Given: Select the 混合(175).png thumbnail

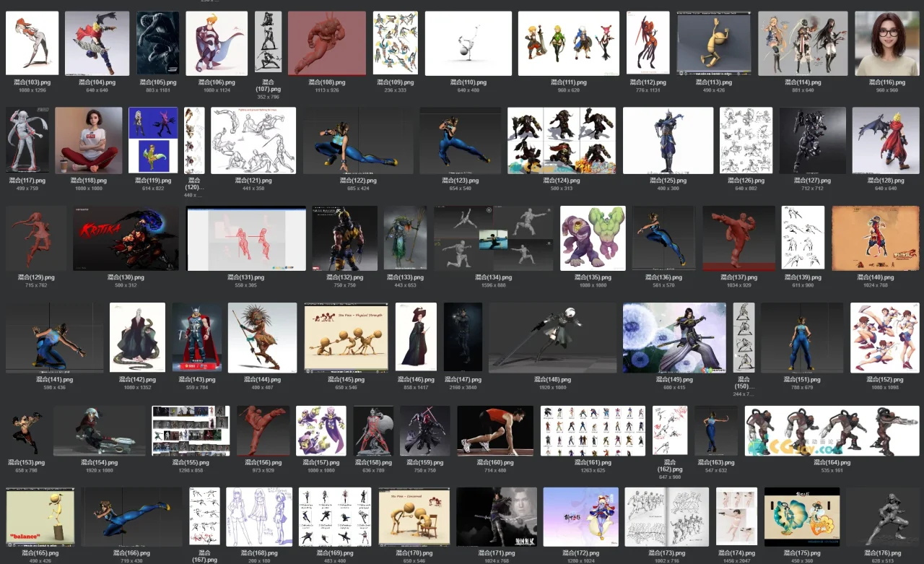Looking at the screenshot, I should coord(802,516).
